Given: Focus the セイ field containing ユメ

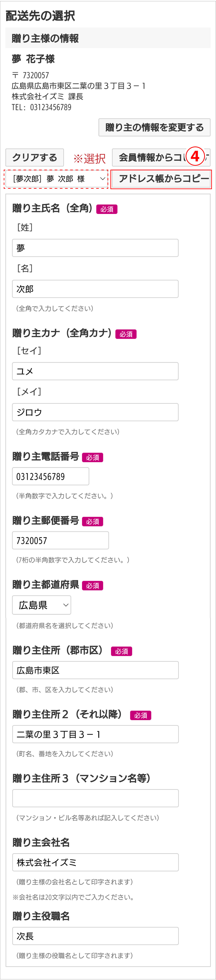Looking at the screenshot, I should (95, 371).
